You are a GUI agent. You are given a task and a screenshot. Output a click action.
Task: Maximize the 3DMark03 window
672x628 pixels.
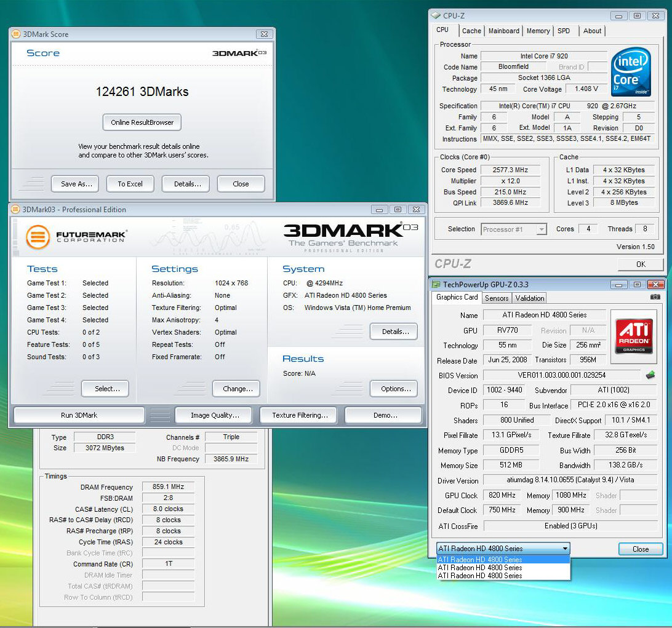click(x=398, y=210)
